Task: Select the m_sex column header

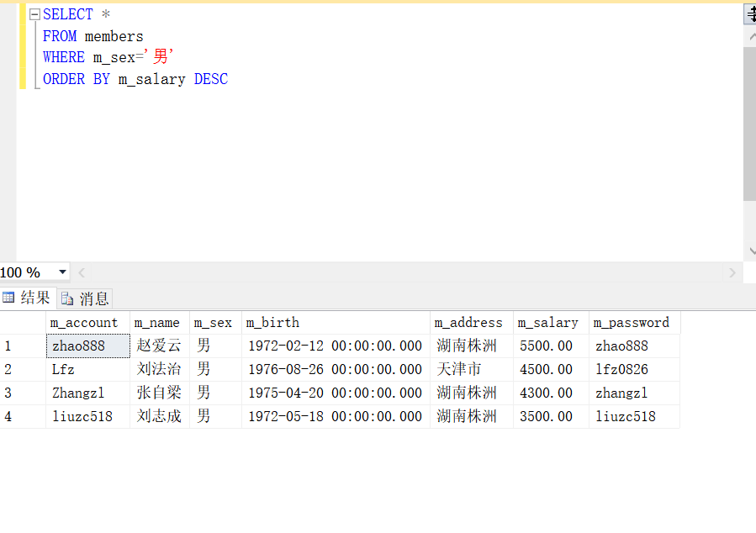Action: 215,322
